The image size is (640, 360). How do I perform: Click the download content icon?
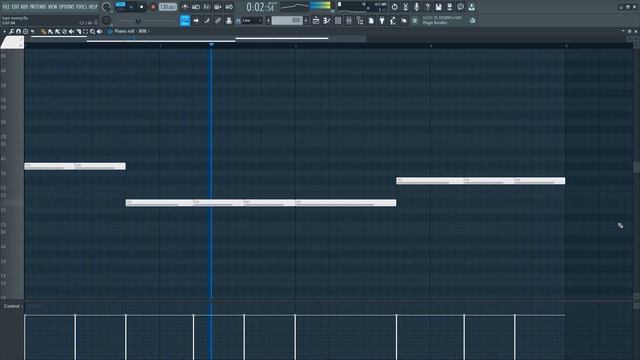tap(471, 7)
